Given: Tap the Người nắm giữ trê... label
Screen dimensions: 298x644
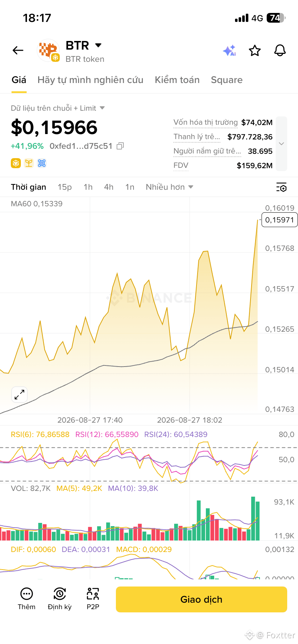Looking at the screenshot, I should [x=207, y=151].
